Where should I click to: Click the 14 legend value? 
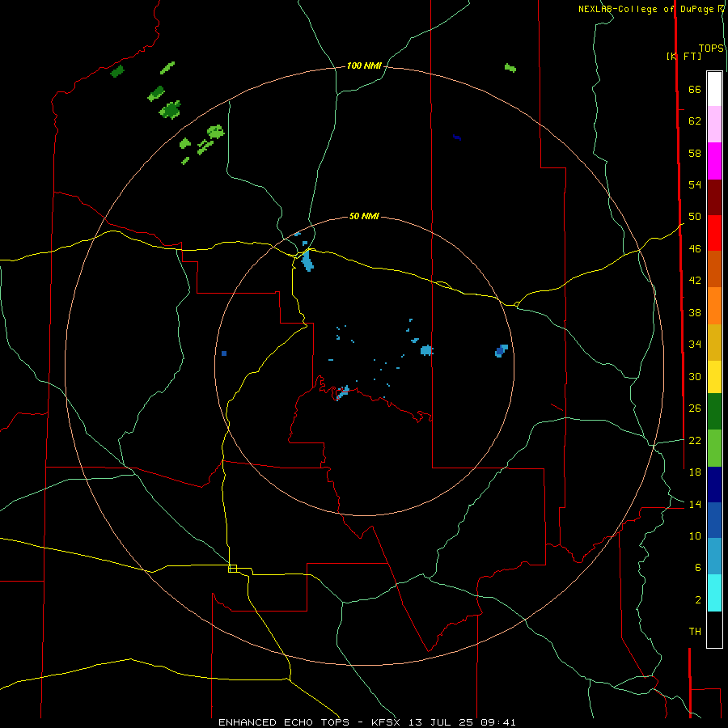[x=695, y=504]
